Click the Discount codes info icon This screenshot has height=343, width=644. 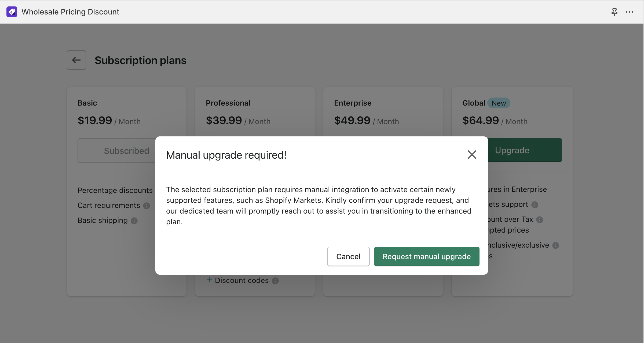pyautogui.click(x=275, y=281)
